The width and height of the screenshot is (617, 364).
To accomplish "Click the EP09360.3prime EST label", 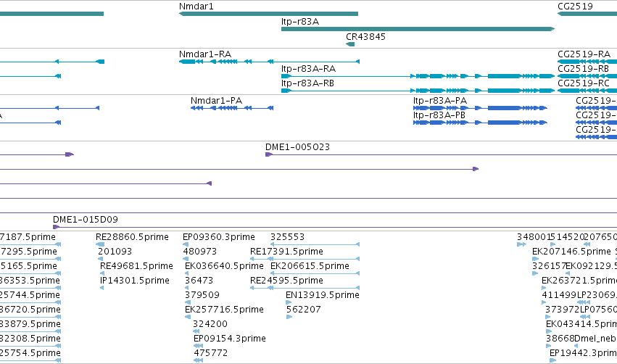I will point(219,237).
